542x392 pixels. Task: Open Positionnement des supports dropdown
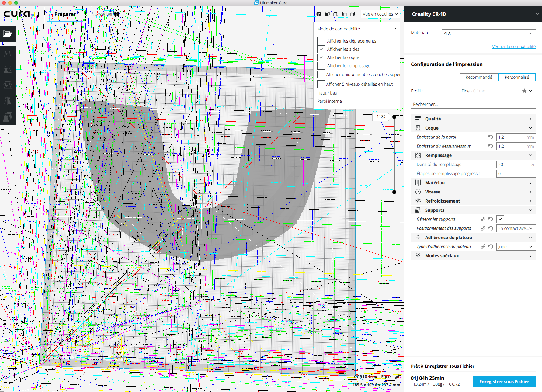[x=516, y=228]
